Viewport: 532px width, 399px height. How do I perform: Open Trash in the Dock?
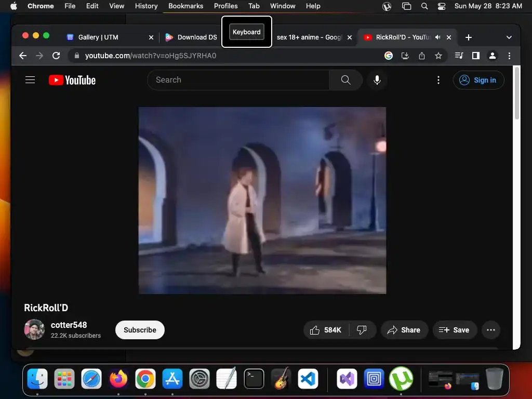[495, 378]
